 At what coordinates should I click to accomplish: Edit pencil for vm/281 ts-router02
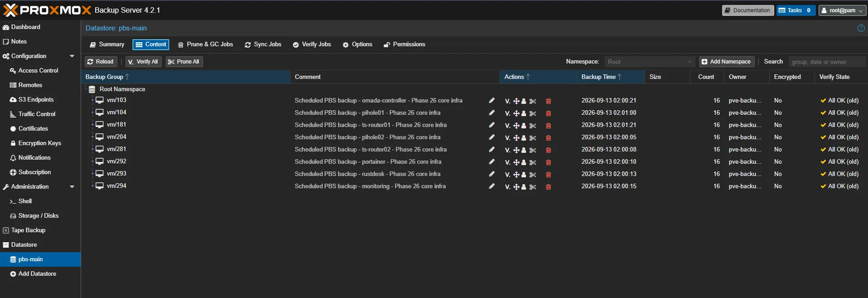(x=492, y=149)
